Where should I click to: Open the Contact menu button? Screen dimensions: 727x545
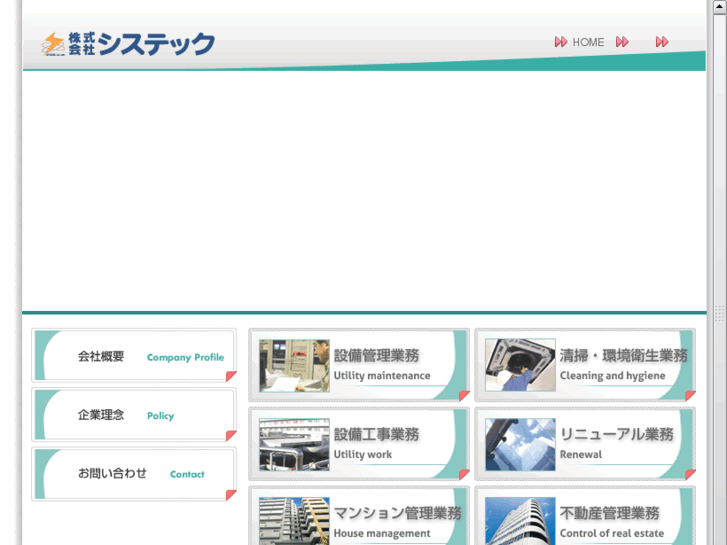point(134,474)
